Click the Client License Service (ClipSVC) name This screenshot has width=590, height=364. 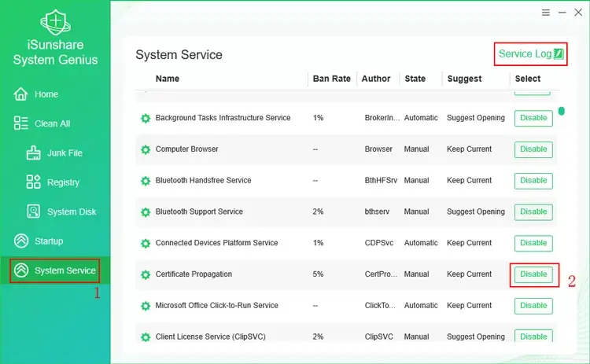[210, 336]
